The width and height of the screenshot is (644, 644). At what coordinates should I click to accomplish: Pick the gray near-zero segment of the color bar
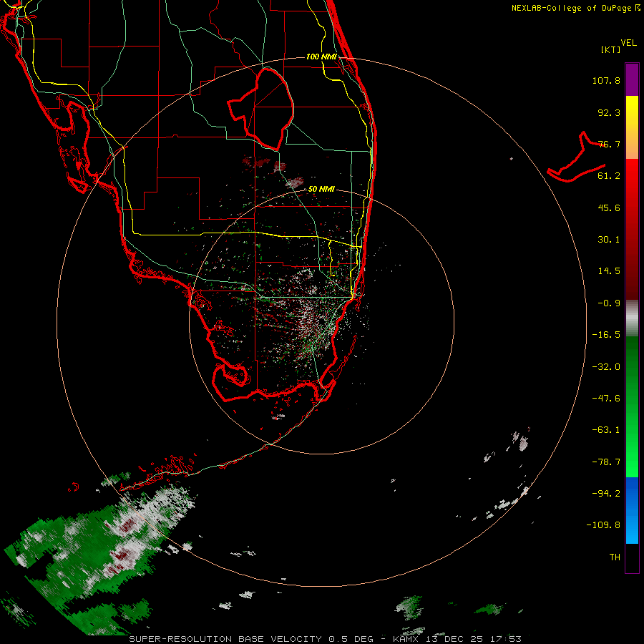(x=632, y=318)
